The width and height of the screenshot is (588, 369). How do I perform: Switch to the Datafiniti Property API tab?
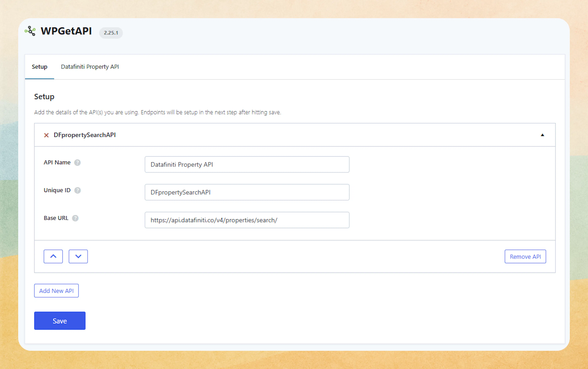pyautogui.click(x=90, y=67)
